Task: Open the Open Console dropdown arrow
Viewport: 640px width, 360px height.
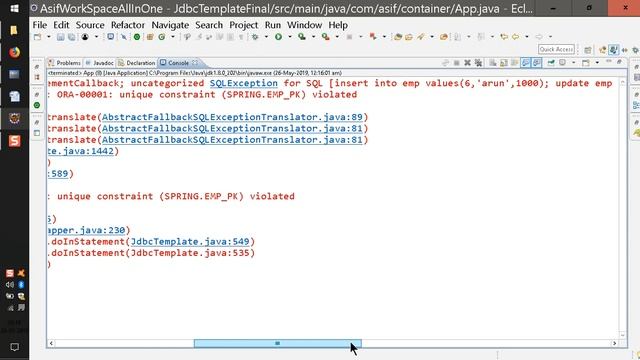Action: pyautogui.click(x=597, y=62)
